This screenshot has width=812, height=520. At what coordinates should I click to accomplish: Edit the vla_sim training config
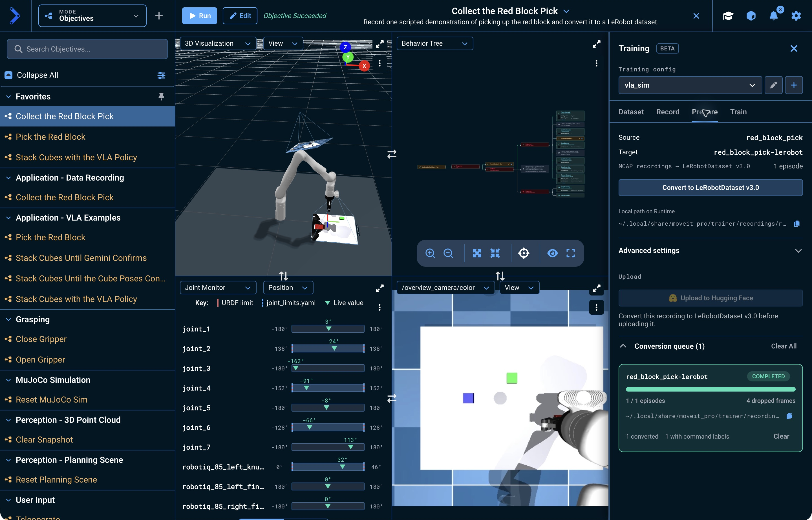773,85
